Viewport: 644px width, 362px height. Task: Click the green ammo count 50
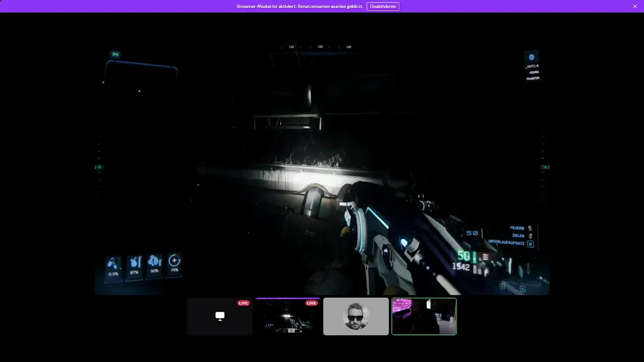(463, 256)
